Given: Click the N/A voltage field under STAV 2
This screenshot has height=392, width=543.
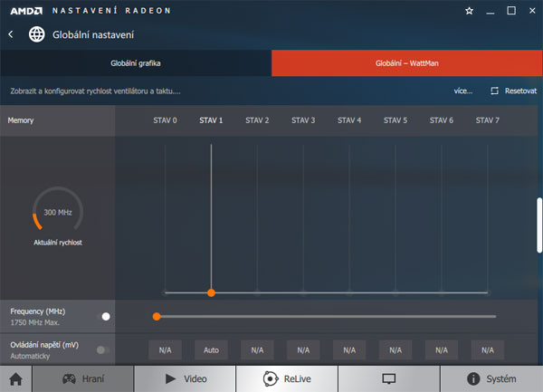Looking at the screenshot, I should click(257, 350).
